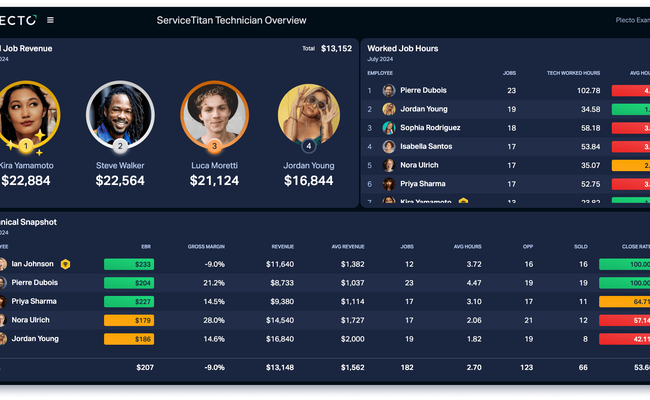Click the 4.47 average hours cell

474,283
